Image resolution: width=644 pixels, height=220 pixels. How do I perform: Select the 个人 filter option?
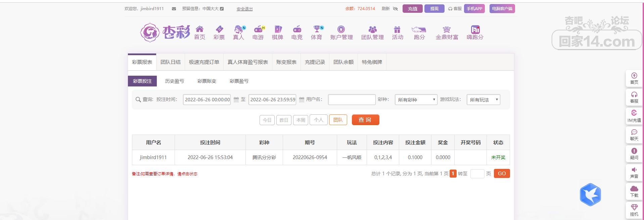tap(318, 120)
